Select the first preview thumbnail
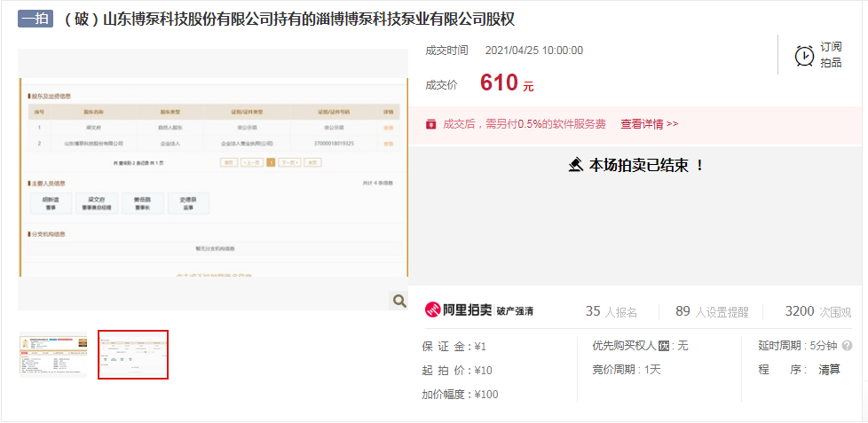This screenshot has height=423, width=868. point(53,355)
